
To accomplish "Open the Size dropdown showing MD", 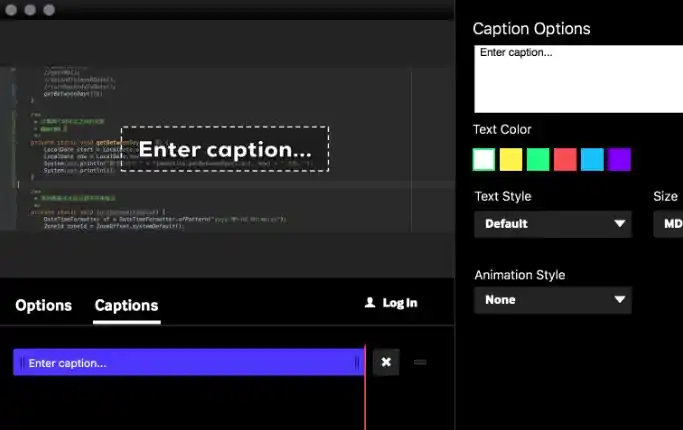I will 668,224.
